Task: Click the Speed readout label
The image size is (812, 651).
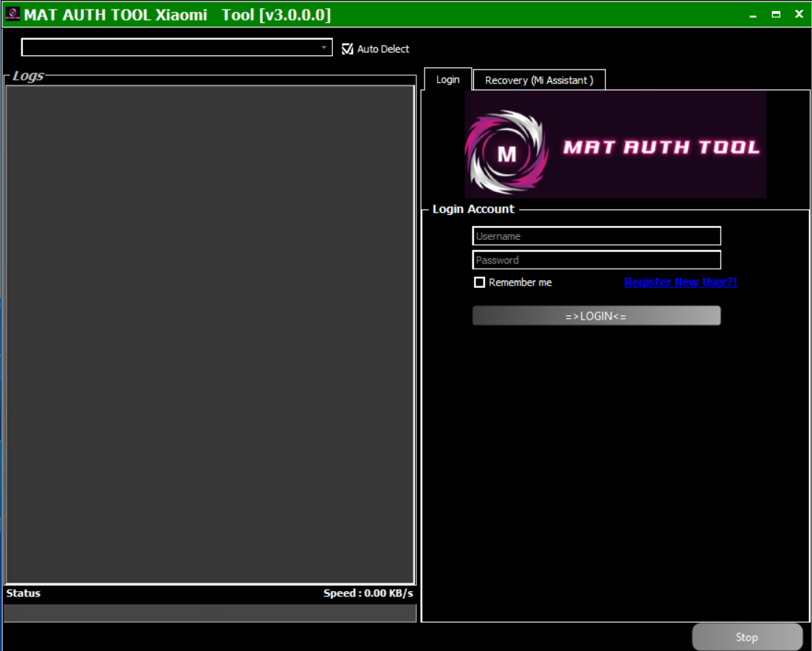Action: pyautogui.click(x=368, y=593)
